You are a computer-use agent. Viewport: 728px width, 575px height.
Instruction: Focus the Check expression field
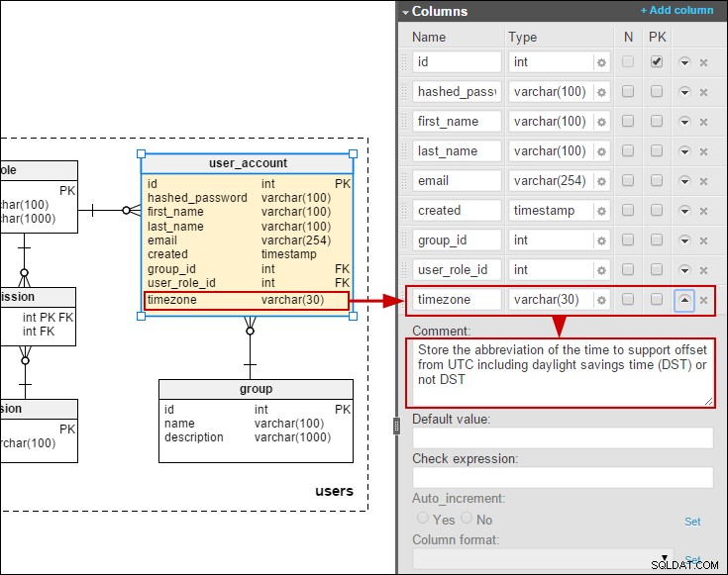(563, 478)
